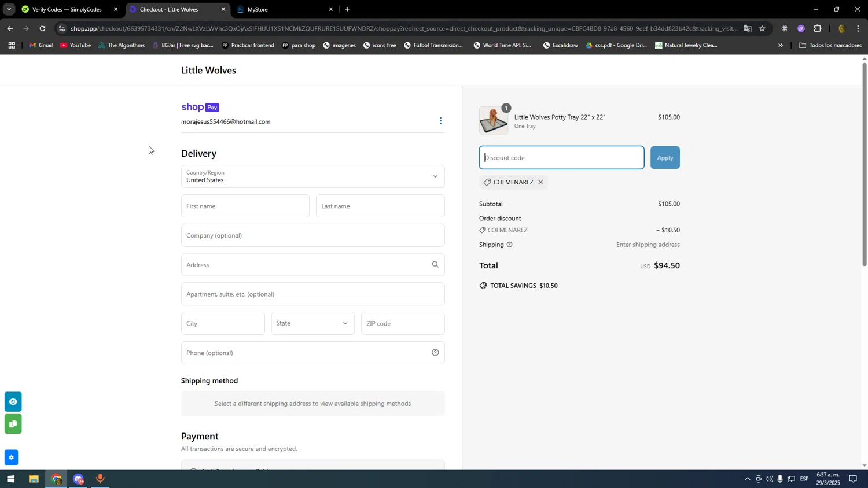Image resolution: width=868 pixels, height=488 pixels.
Task: Click the ZIP code field
Action: 403,323
